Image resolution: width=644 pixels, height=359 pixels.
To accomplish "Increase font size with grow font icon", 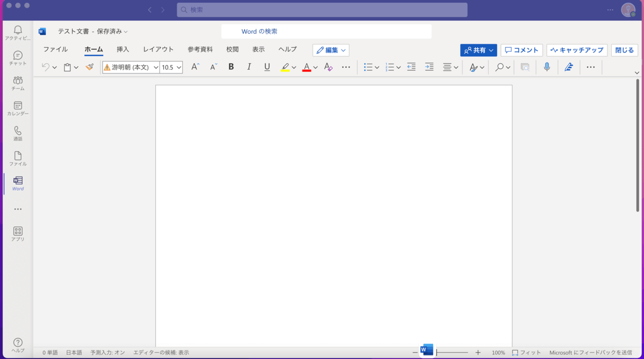I will click(x=195, y=67).
